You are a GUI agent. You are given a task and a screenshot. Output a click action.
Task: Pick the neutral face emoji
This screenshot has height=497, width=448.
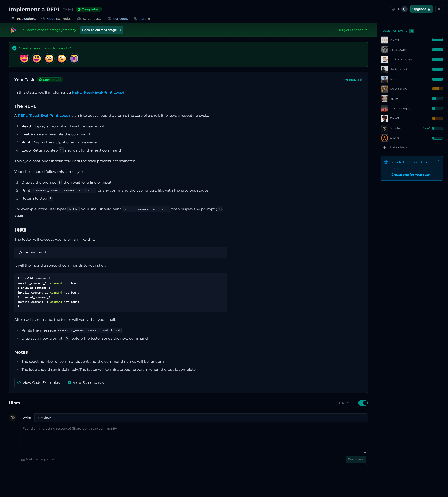(49, 59)
